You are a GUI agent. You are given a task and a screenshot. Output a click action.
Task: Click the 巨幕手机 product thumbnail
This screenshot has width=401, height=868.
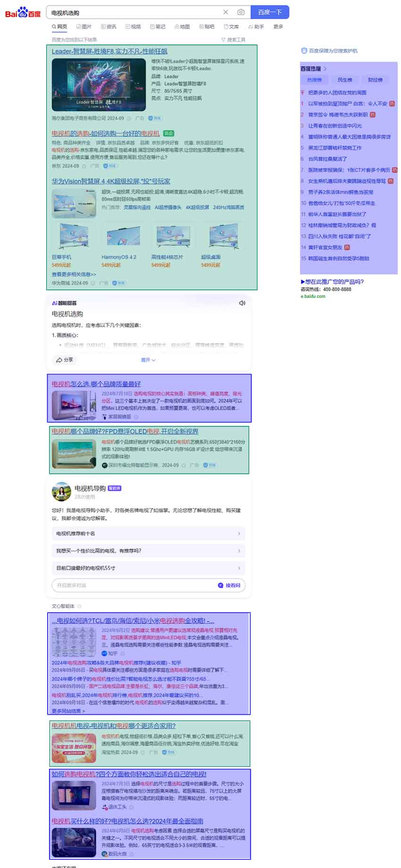[74, 236]
